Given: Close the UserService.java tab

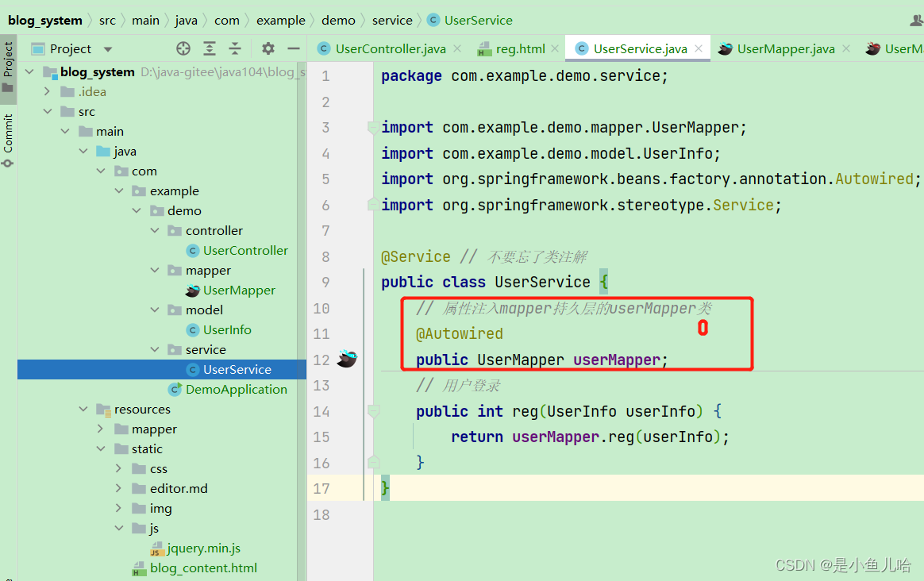Looking at the screenshot, I should point(699,49).
